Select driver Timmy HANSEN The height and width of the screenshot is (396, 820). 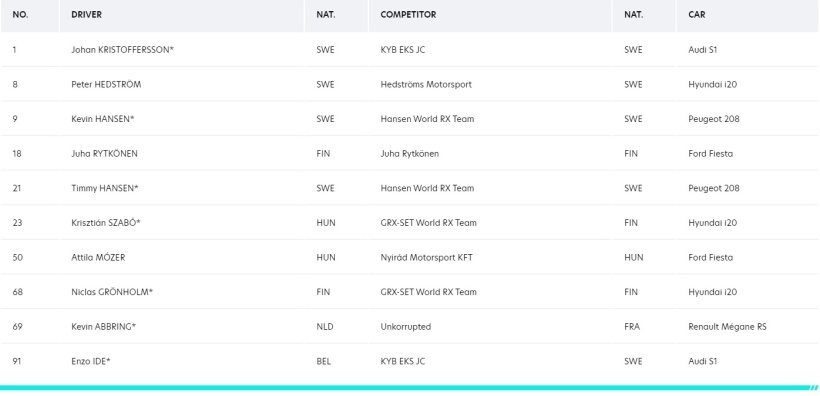pos(105,188)
